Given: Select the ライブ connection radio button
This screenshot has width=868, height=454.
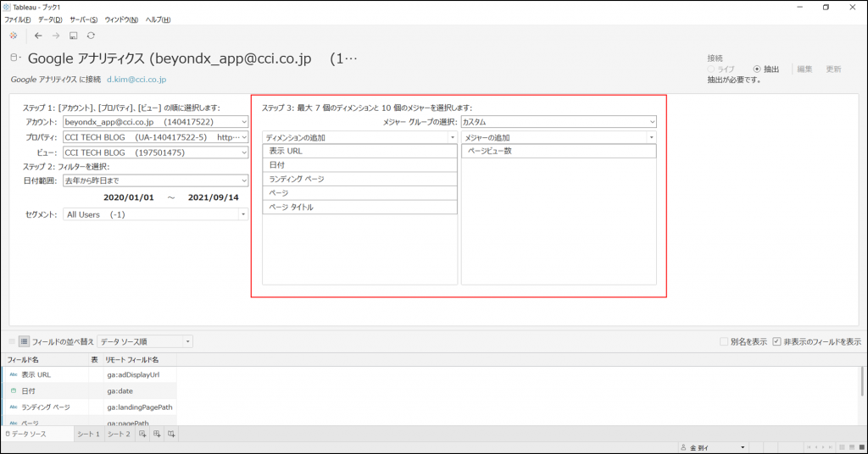Looking at the screenshot, I should coord(711,69).
